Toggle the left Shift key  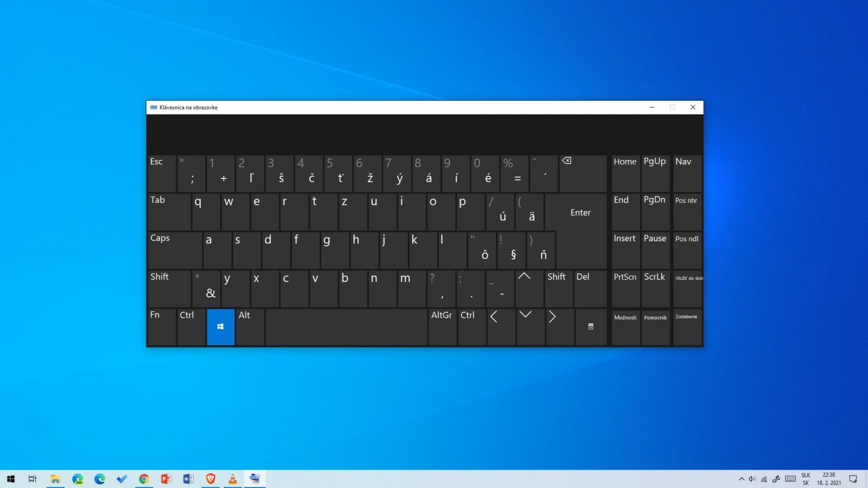pos(169,288)
